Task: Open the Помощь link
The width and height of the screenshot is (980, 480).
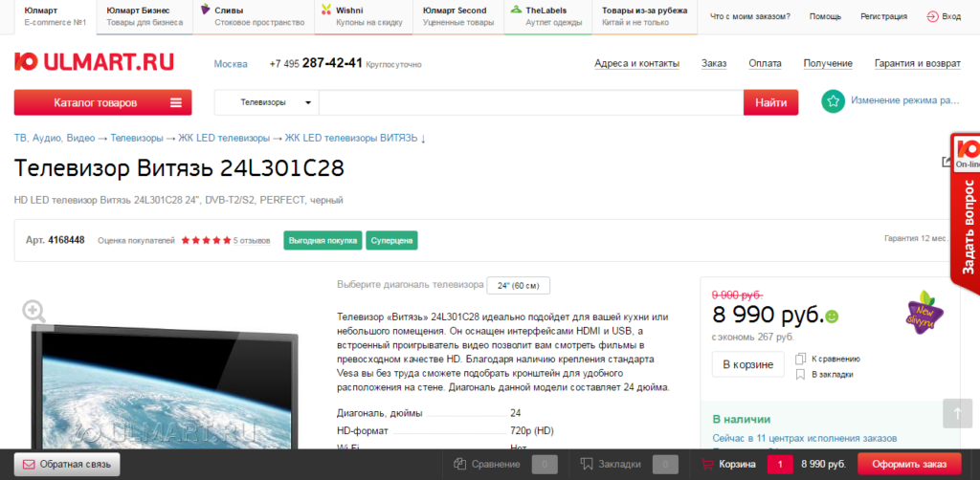Action: 825,17
